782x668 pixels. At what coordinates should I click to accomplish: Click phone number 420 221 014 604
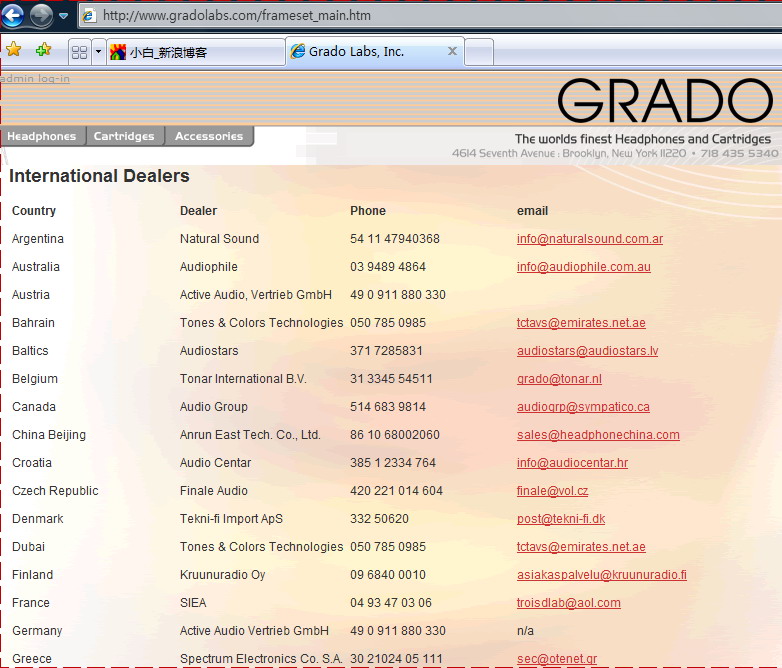[396, 490]
